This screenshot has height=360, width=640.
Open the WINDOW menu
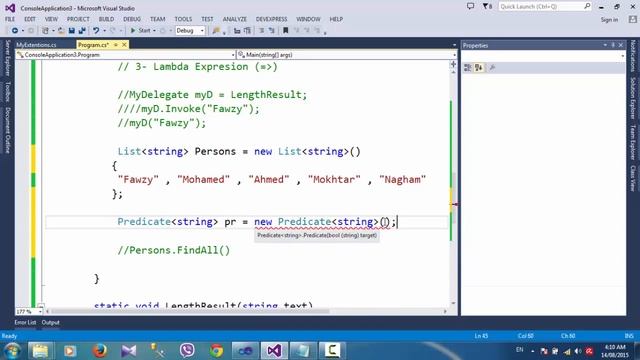click(308, 19)
